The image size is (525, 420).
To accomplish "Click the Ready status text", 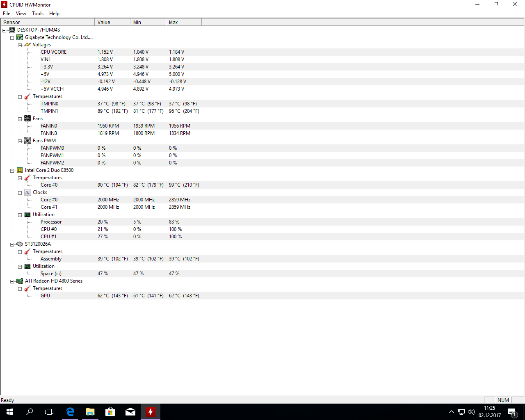I will click(x=7, y=400).
